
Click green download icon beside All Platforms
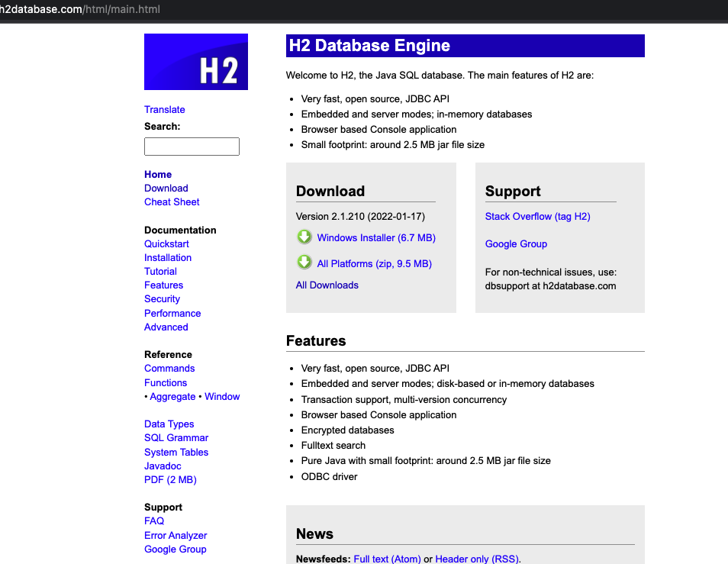point(304,263)
